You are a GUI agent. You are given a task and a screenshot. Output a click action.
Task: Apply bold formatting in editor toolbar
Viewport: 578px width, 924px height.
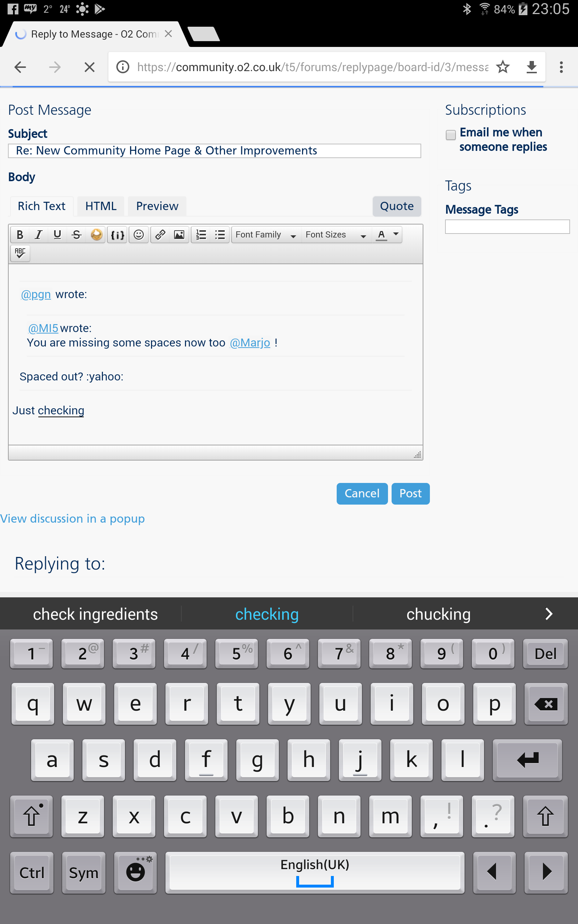20,235
